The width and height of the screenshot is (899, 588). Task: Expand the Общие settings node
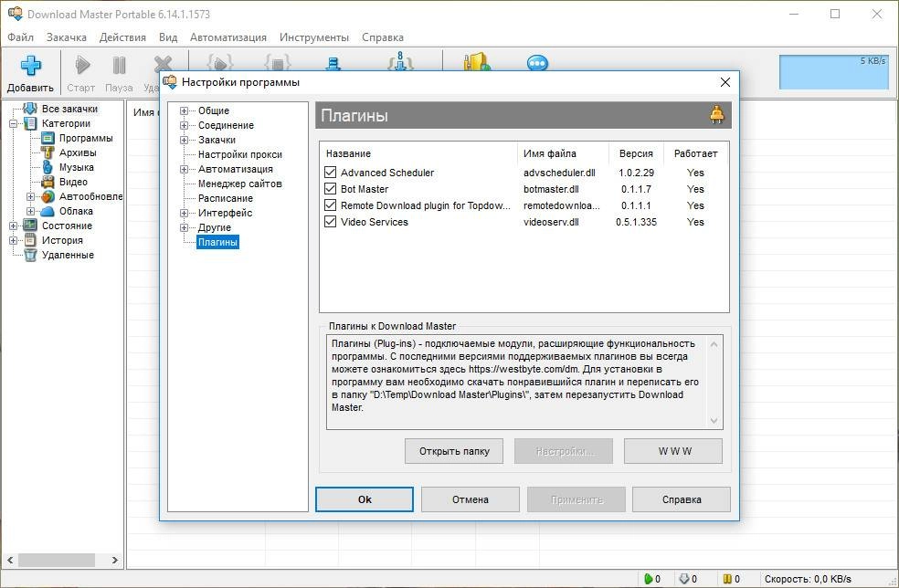tap(184, 110)
